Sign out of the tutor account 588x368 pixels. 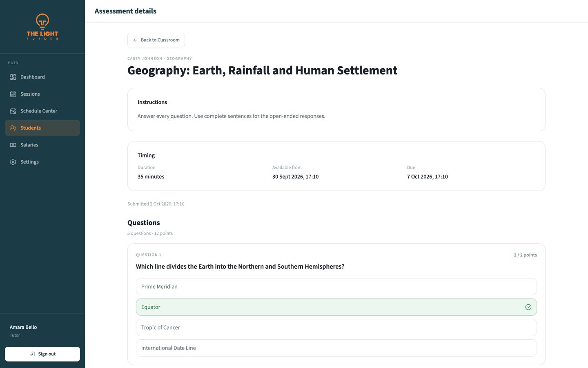tap(42, 354)
